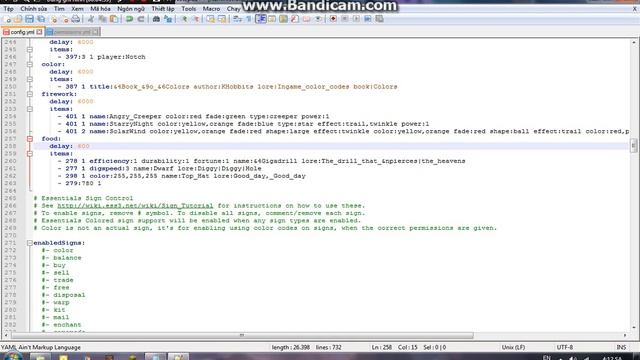This screenshot has width=640, height=360.
Task: Toggle the highlighted indent guide button
Action: tap(261, 19)
